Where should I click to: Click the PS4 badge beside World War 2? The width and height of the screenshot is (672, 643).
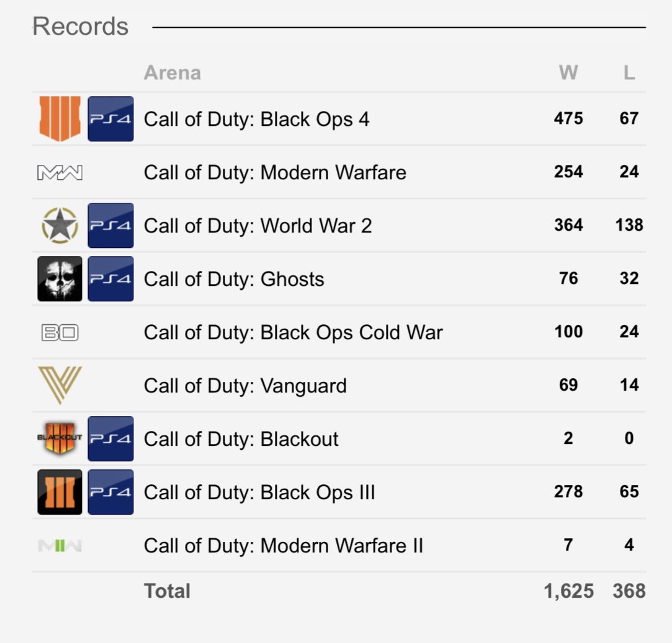[x=110, y=225]
